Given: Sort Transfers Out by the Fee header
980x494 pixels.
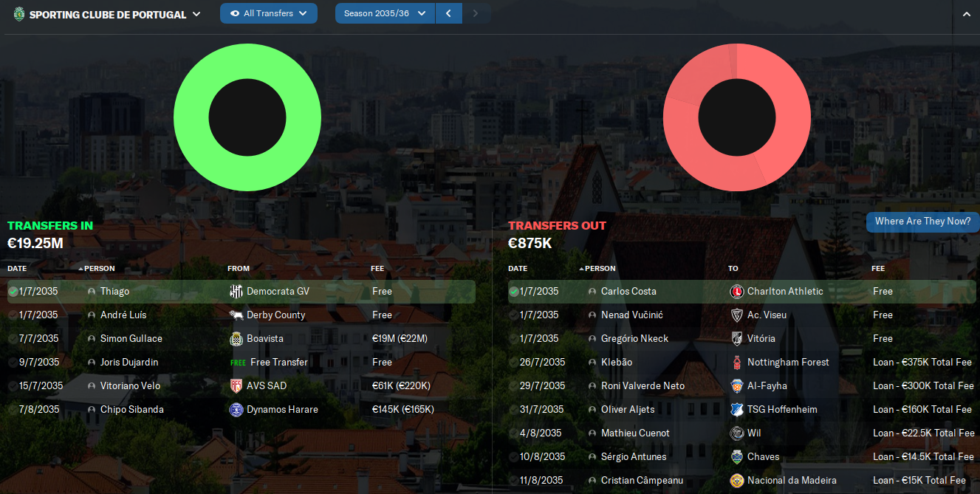Looking at the screenshot, I should [878, 269].
